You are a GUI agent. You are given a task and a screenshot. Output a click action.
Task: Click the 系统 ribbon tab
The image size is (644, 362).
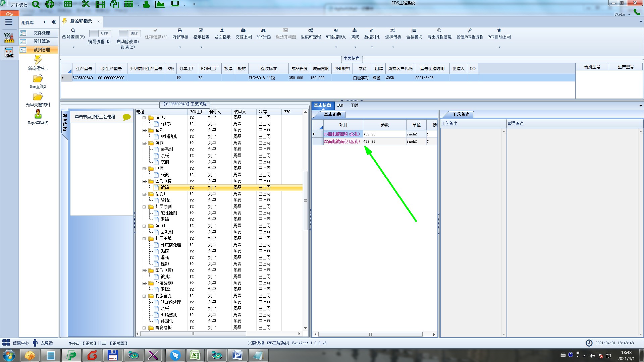pyautogui.click(x=9, y=14)
